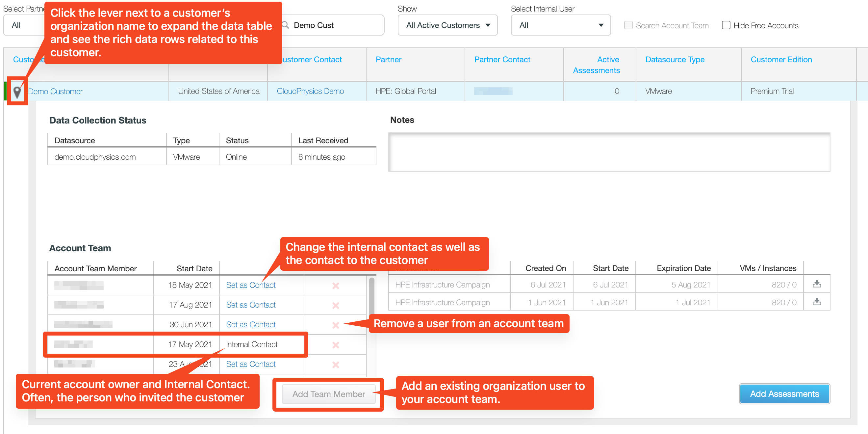The width and height of the screenshot is (868, 434).
Task: Click the search magnifier icon
Action: point(286,25)
